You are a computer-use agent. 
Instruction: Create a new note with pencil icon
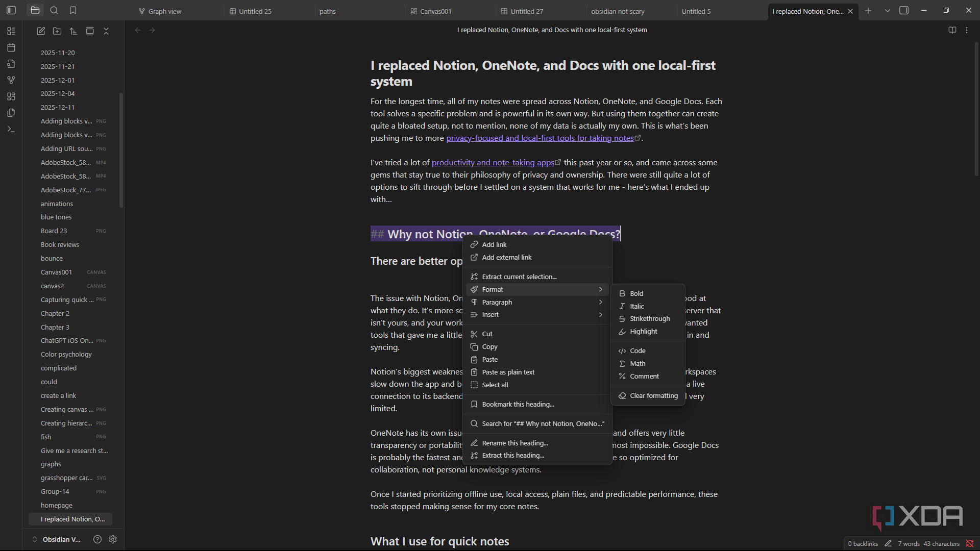point(41,31)
